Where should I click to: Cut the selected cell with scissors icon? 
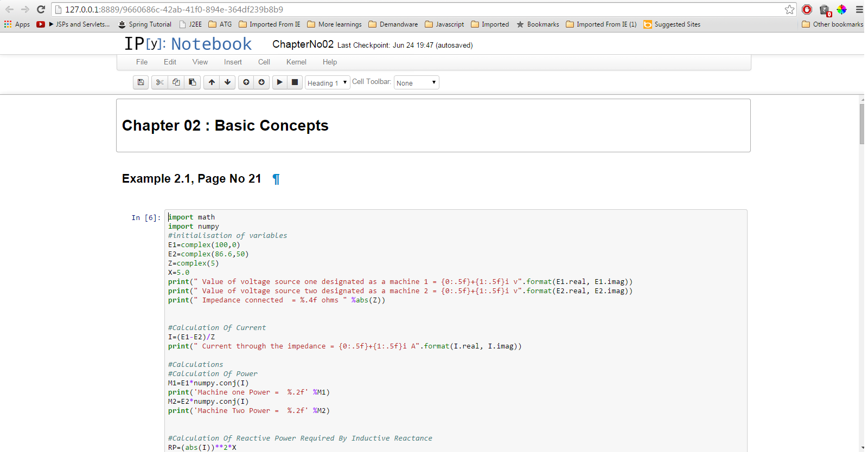click(x=159, y=82)
